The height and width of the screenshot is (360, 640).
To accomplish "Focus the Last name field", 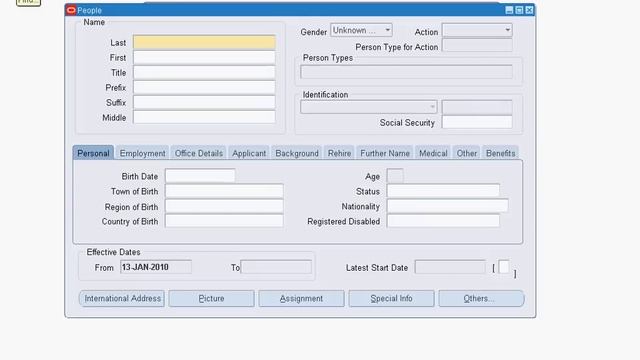I will 204,42.
